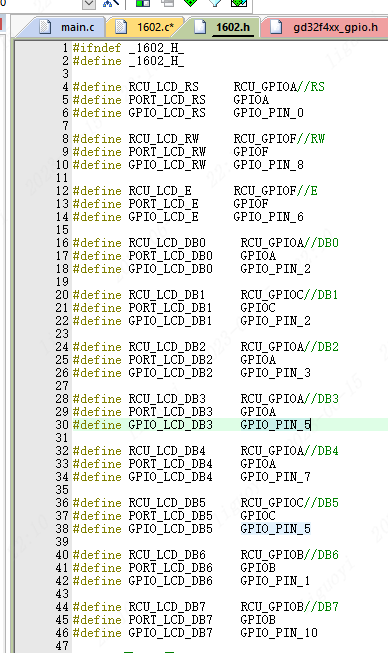Click GPIOA value on line 17
Image resolution: width=388 pixels, height=653 pixels.
tap(258, 256)
